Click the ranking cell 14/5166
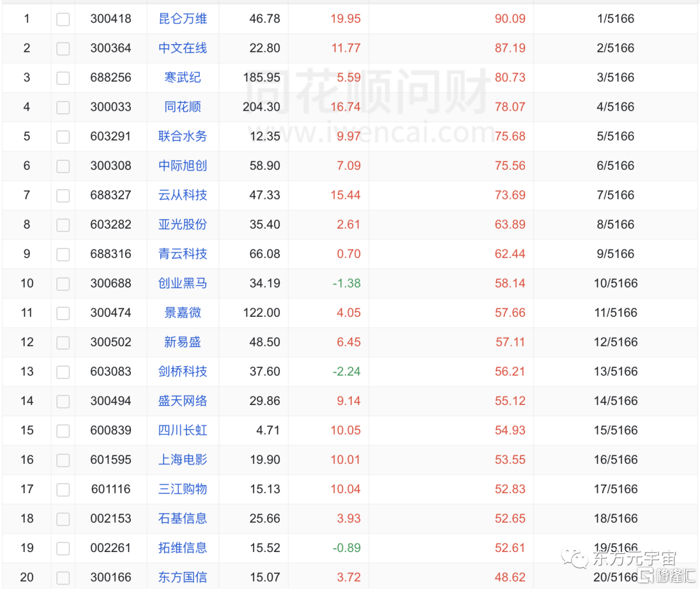Screen dimensions: 700x589 click(x=616, y=402)
